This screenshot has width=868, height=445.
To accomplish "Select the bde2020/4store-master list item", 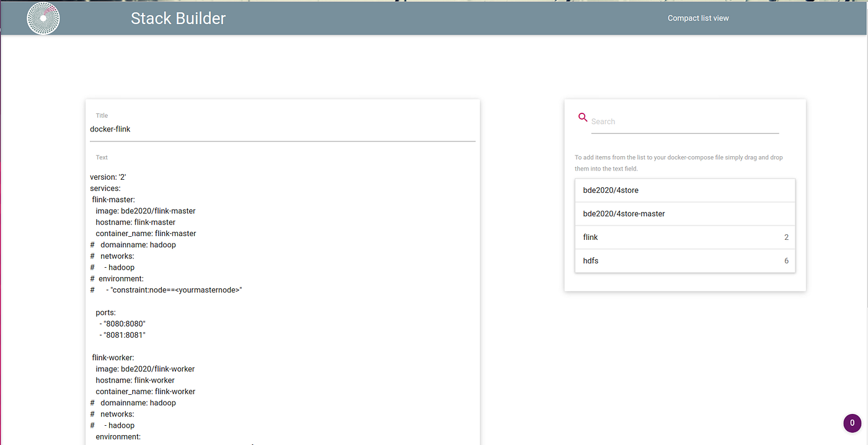I will [685, 214].
